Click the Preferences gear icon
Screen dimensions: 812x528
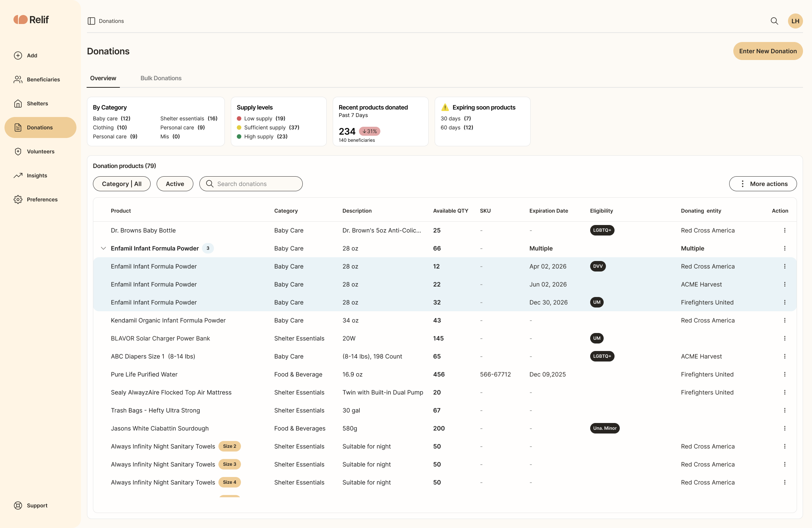18,199
